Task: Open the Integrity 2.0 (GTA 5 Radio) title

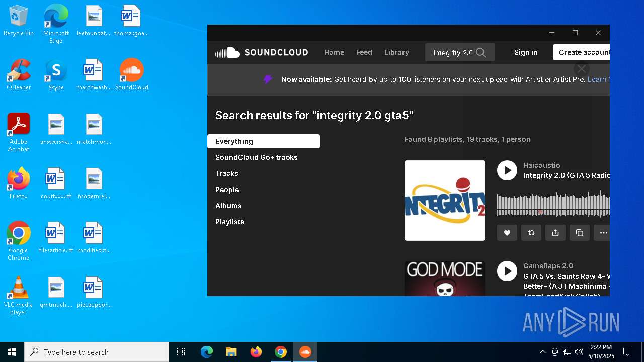Action: [x=567, y=175]
